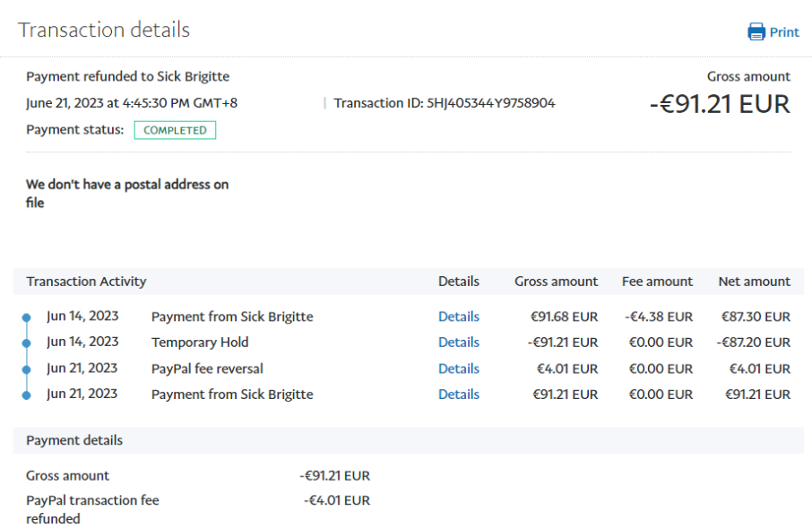Click the Net amount column header
The image size is (812, 529).
click(x=754, y=282)
